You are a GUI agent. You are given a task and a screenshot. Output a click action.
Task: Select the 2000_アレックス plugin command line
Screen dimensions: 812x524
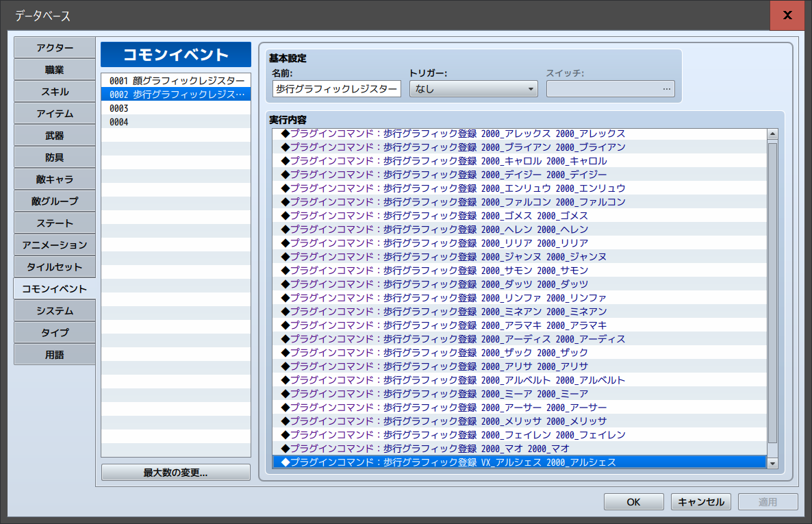(x=520, y=134)
